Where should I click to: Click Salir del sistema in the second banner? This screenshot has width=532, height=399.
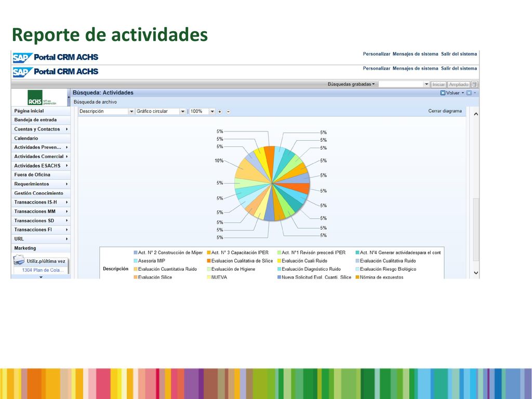click(x=459, y=69)
